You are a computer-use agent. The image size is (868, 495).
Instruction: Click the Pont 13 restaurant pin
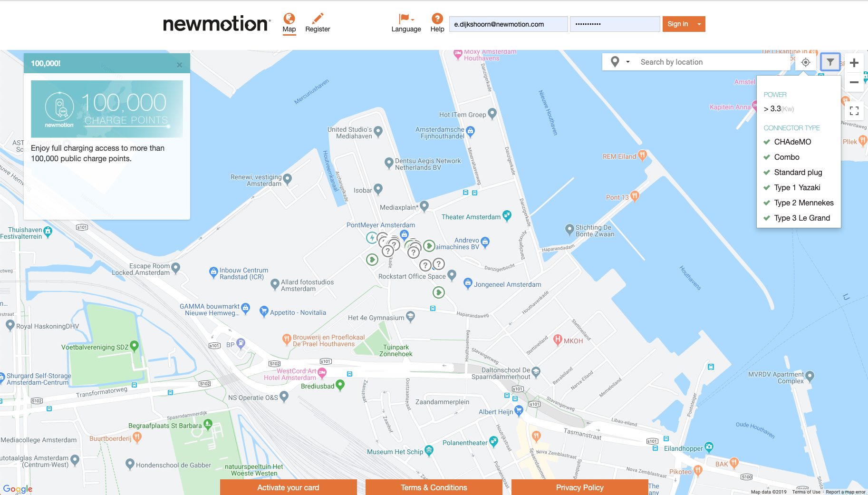tap(635, 196)
